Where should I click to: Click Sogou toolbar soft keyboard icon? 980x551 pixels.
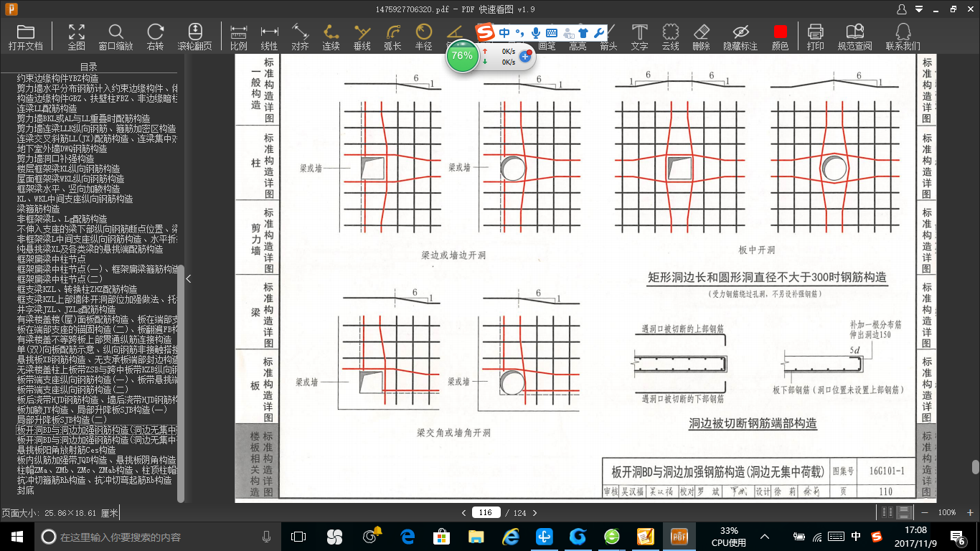click(x=552, y=33)
